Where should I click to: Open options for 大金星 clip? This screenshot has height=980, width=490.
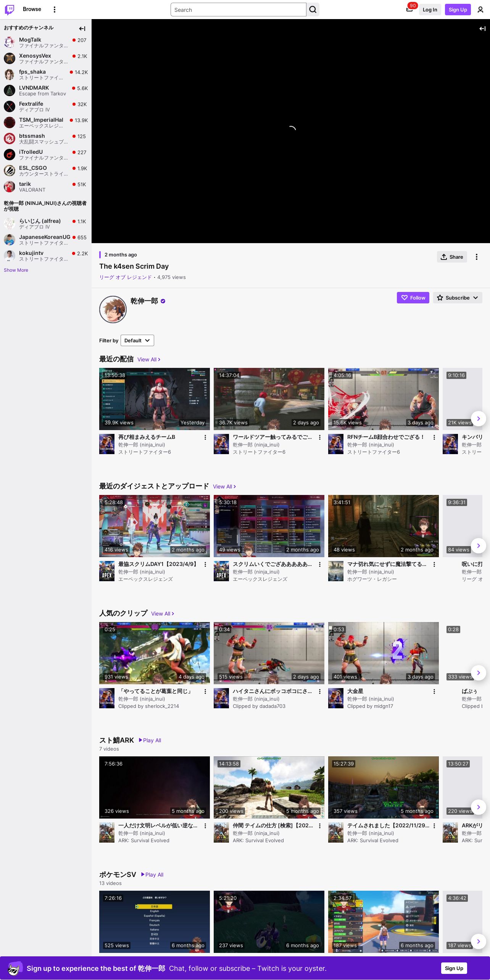point(434,691)
